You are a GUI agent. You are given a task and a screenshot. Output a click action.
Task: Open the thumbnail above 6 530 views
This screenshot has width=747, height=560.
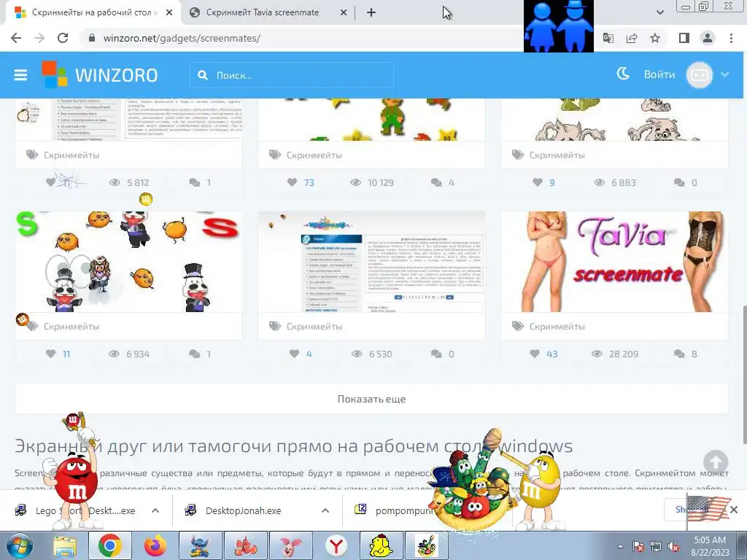click(x=371, y=262)
